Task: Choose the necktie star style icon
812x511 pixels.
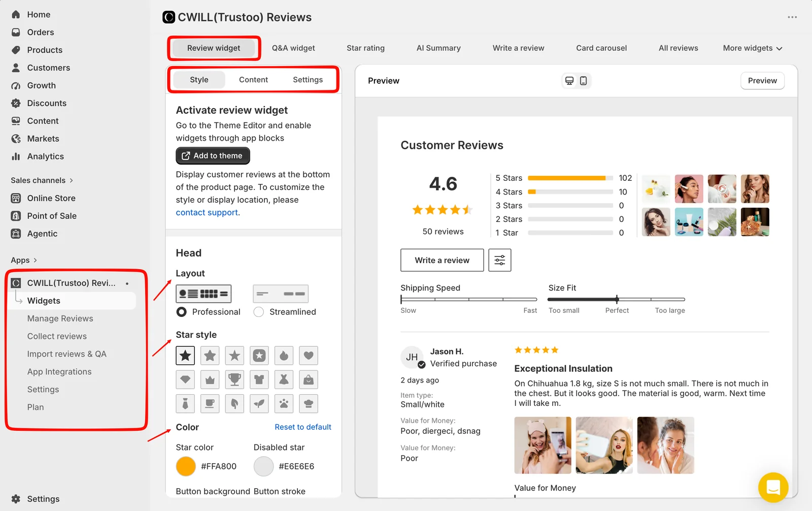Action: click(185, 404)
